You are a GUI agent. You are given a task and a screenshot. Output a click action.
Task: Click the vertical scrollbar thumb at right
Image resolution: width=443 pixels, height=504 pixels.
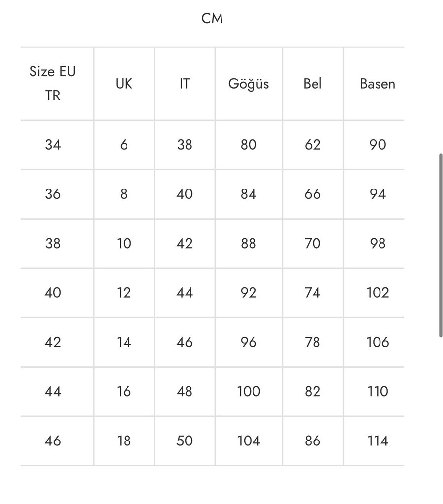tap(441, 245)
